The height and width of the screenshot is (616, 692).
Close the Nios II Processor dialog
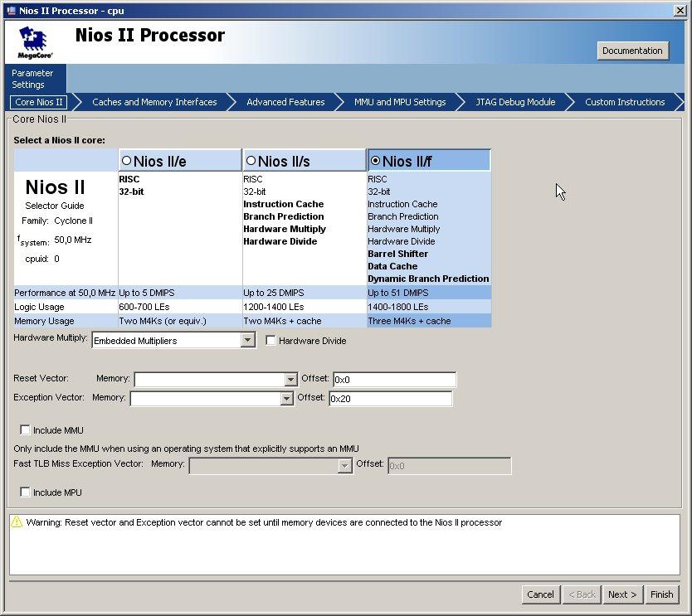pyautogui.click(x=680, y=10)
